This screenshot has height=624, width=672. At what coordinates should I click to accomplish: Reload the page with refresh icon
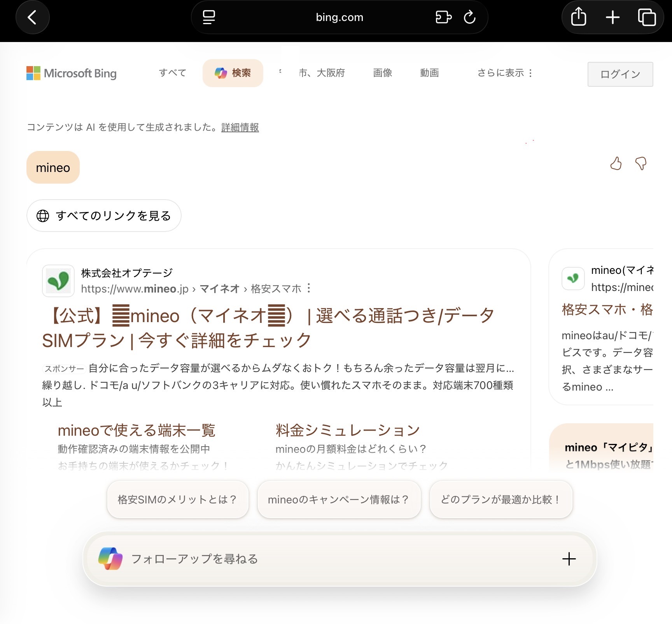470,18
